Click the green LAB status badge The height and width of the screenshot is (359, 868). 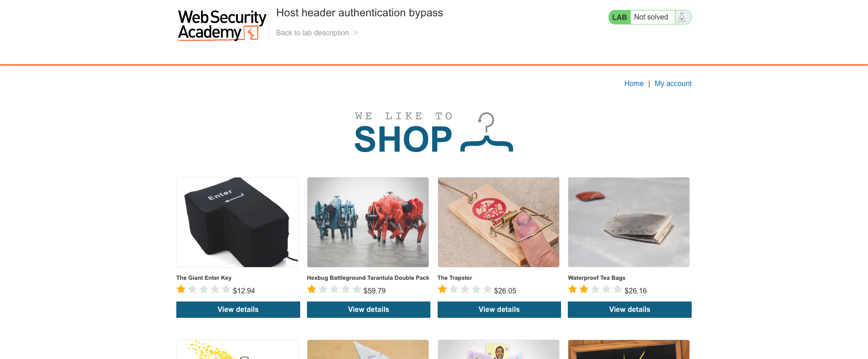[619, 17]
